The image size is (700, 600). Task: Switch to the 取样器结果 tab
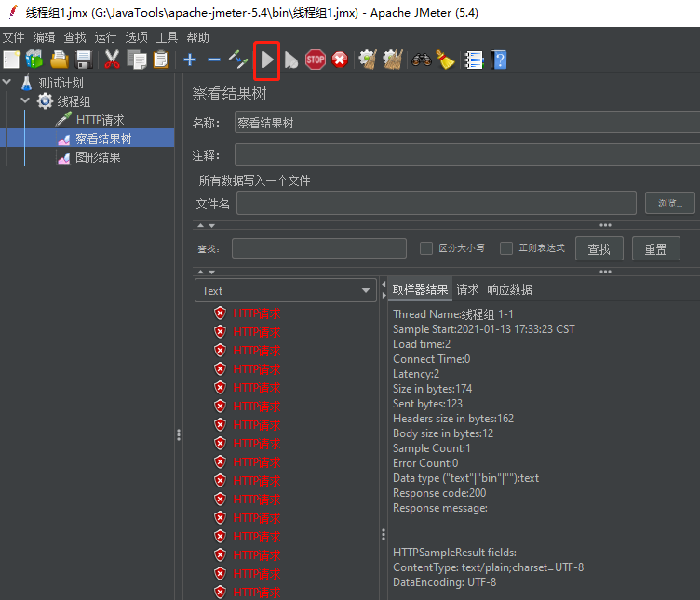tap(420, 290)
